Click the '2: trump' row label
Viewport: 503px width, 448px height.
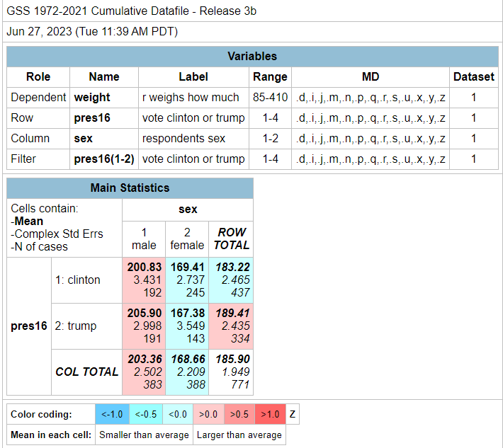(86, 326)
